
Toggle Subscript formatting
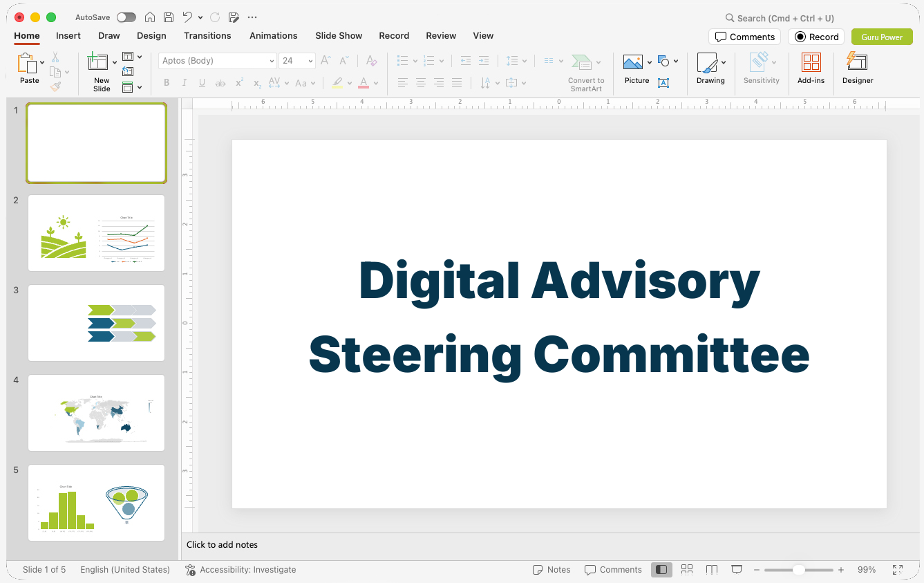tap(257, 83)
